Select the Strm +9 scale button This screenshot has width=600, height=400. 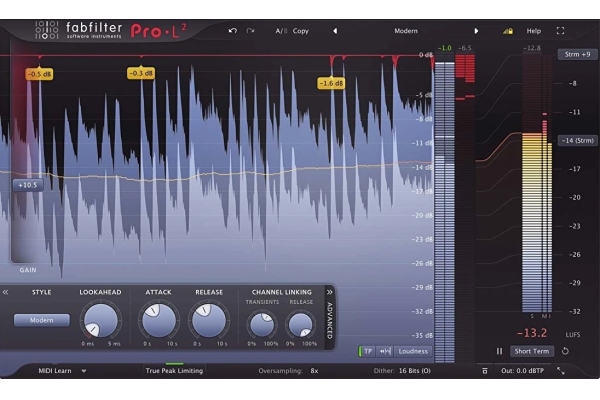pyautogui.click(x=577, y=54)
